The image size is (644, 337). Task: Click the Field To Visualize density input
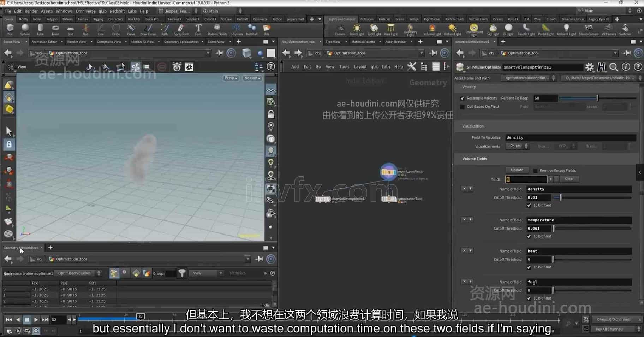(x=570, y=137)
